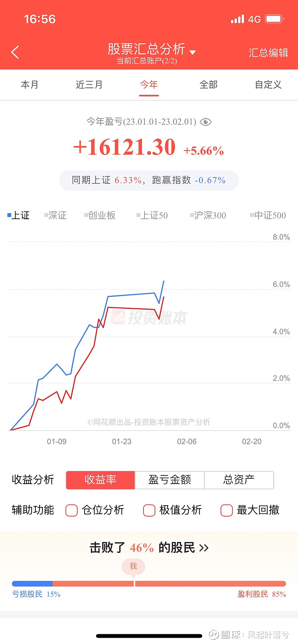Expand the 股票汇总分析 title dropdown
This screenshot has height=644, width=298.
193,52
